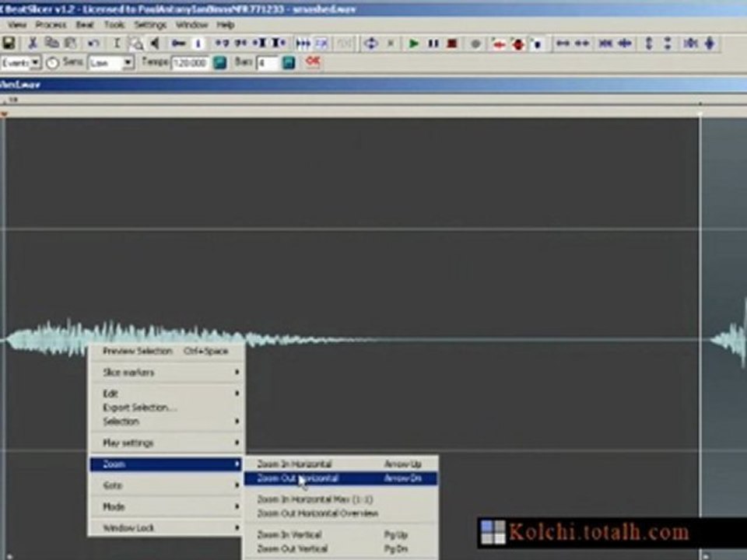The image size is (747, 560).
Task: Expand the Mode submenu
Action: click(167, 506)
